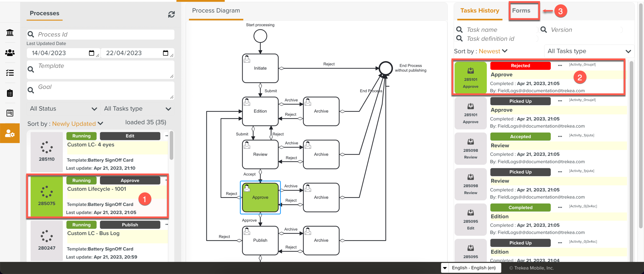Expand the Sort by Newly Updated dropdown
This screenshot has height=274, width=644.
78,124
